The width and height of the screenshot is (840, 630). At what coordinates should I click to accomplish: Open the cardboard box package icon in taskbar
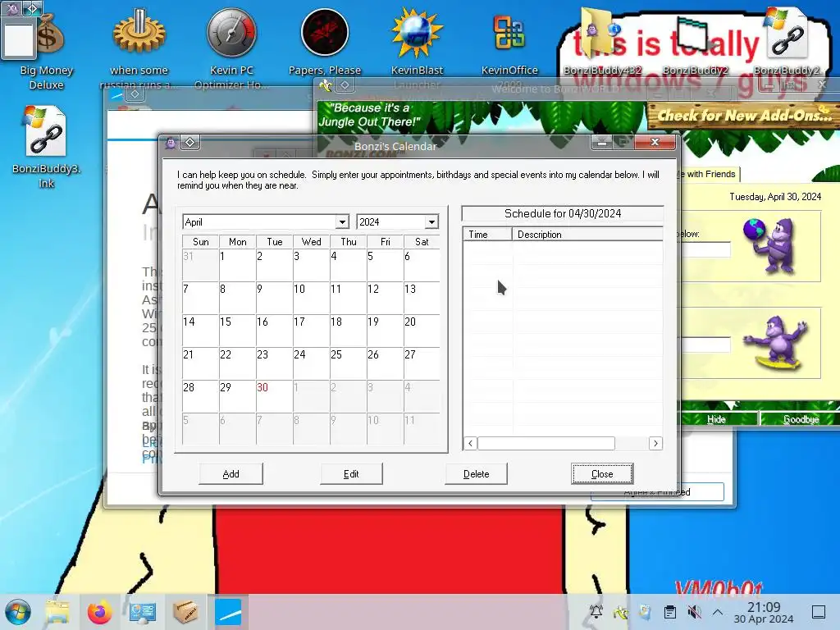click(185, 612)
